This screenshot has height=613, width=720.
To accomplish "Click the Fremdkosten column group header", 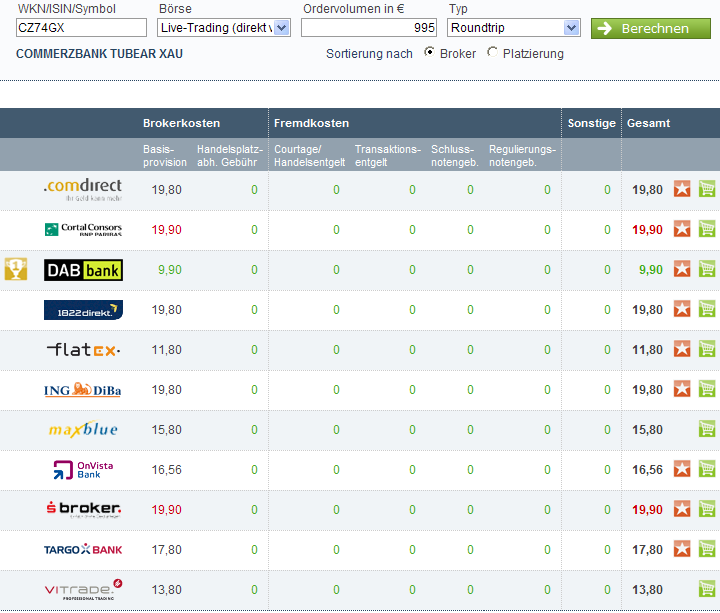I will (311, 123).
